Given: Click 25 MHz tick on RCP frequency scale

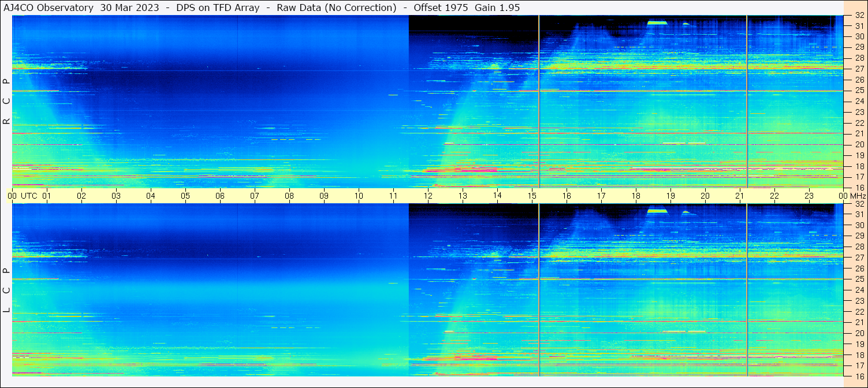Looking at the screenshot, I should click(x=859, y=90).
